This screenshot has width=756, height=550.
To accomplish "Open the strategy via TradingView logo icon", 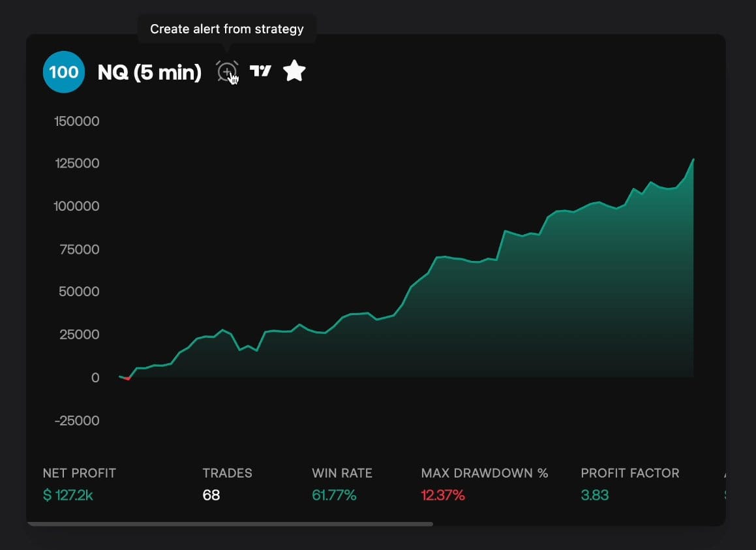I will [x=260, y=71].
